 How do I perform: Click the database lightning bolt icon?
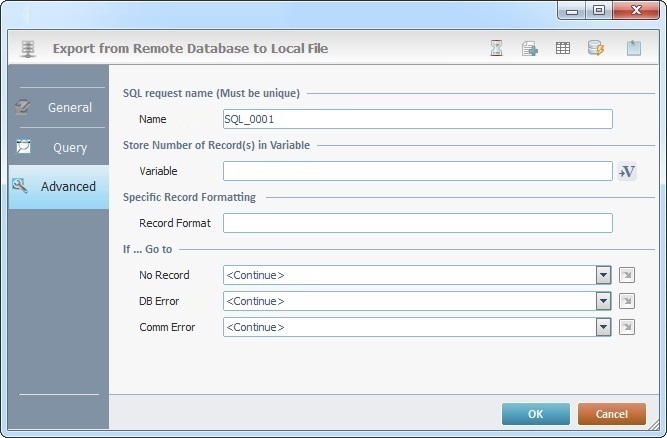(x=596, y=48)
